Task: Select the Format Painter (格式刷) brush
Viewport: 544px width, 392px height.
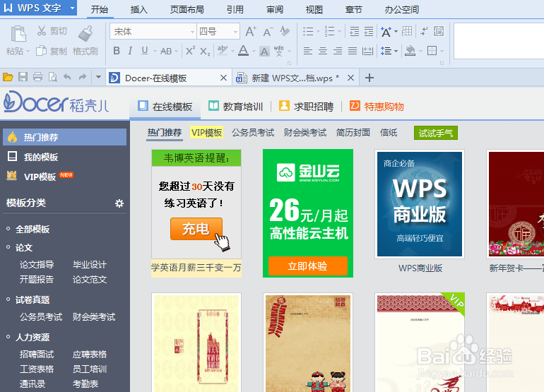Action: click(x=85, y=34)
